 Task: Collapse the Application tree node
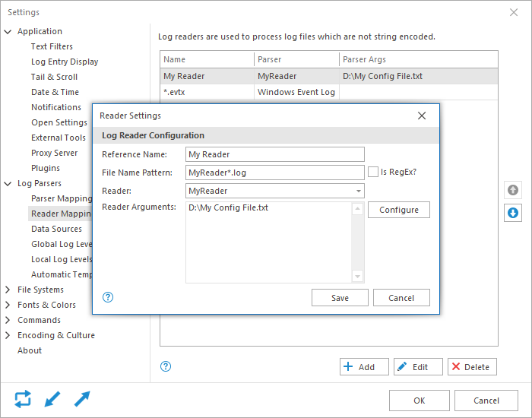8,32
